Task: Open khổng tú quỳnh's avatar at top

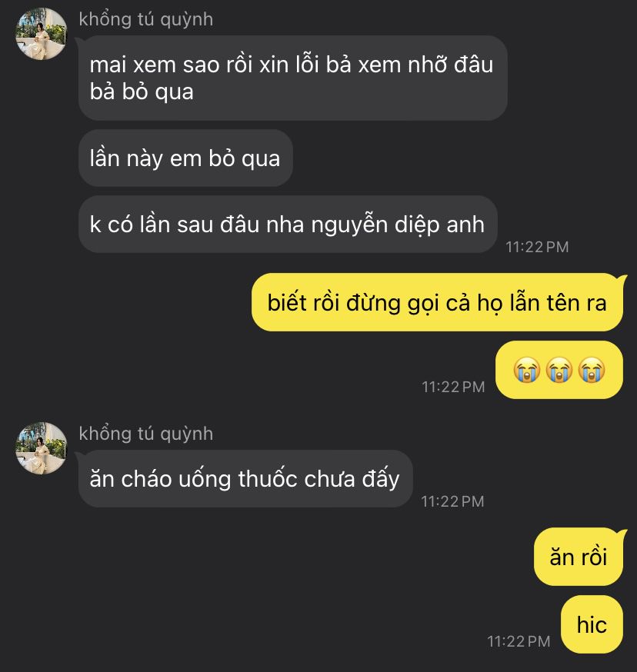Action: click(x=42, y=34)
